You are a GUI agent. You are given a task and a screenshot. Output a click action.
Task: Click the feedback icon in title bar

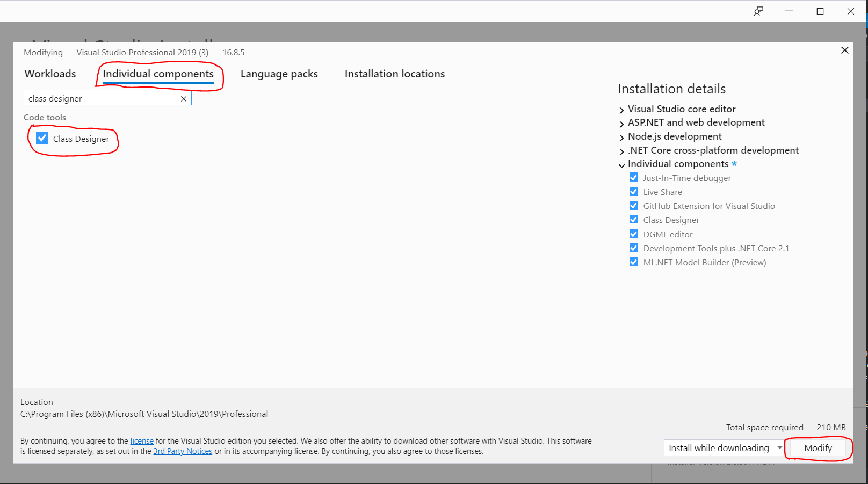758,11
